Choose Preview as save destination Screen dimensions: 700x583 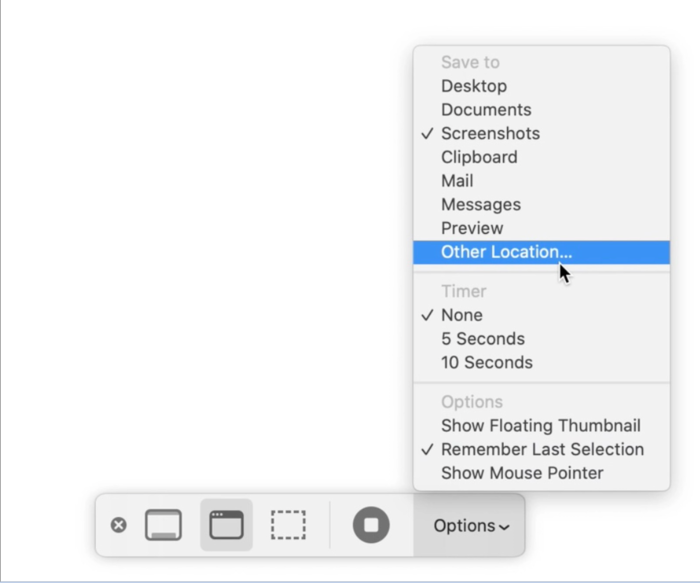[542, 228]
